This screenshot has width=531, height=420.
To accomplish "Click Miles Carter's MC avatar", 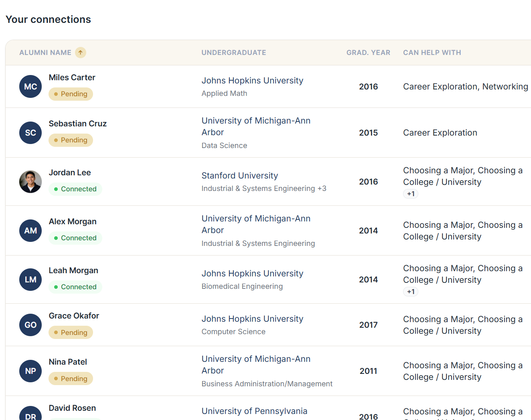I will [30, 87].
